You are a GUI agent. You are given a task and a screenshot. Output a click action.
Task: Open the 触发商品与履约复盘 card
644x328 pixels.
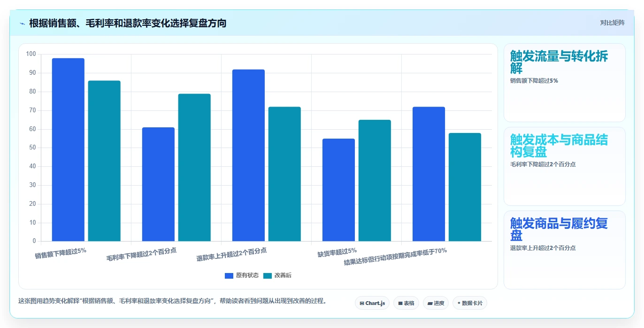coord(564,250)
